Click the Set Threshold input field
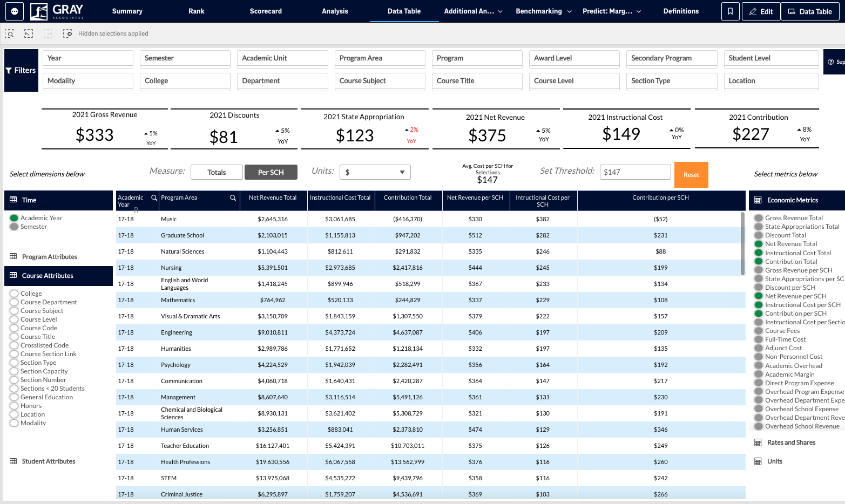The height and width of the screenshot is (504, 845). click(x=636, y=172)
